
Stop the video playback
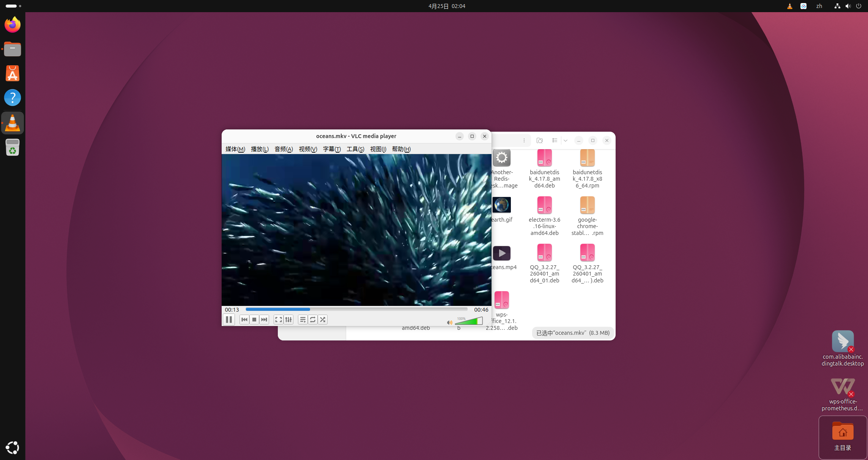pyautogui.click(x=254, y=320)
